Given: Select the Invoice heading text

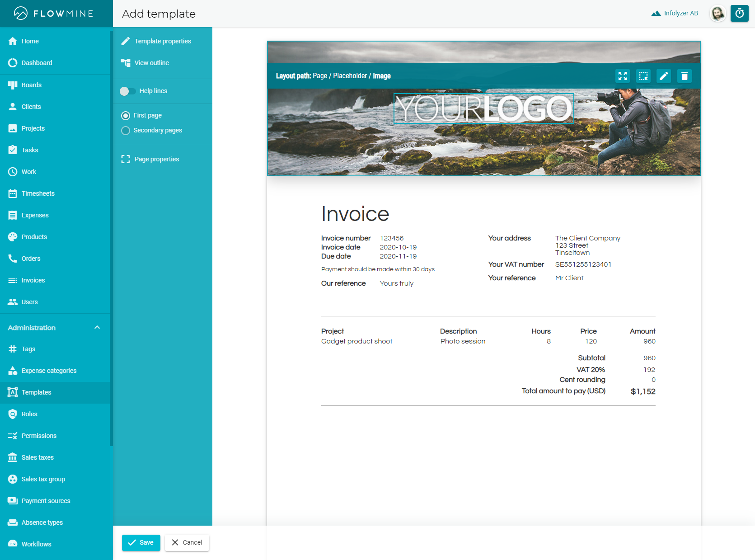Looking at the screenshot, I should pyautogui.click(x=355, y=214).
